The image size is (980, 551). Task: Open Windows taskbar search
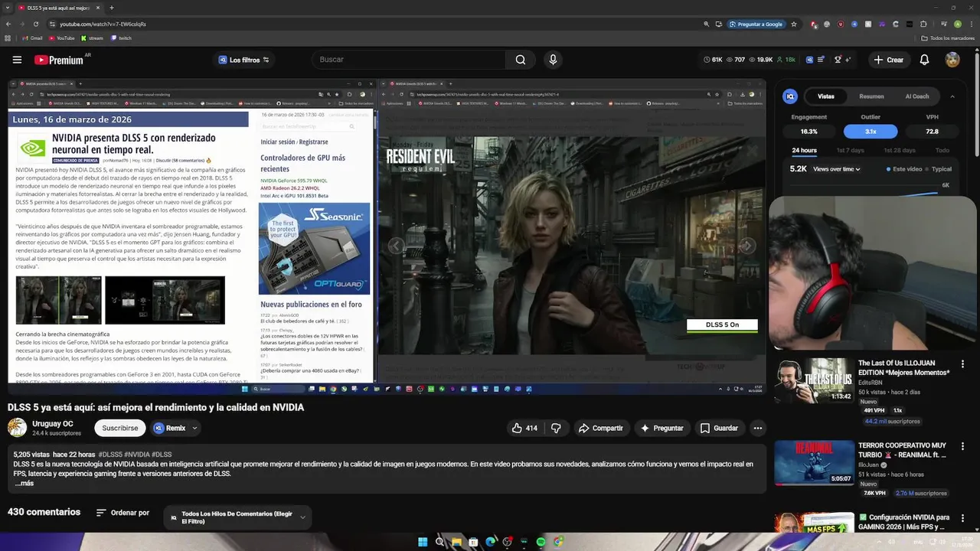439,542
